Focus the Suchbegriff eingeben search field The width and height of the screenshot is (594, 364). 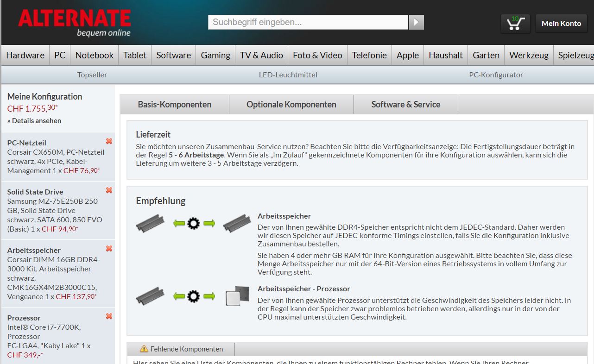[x=308, y=22]
